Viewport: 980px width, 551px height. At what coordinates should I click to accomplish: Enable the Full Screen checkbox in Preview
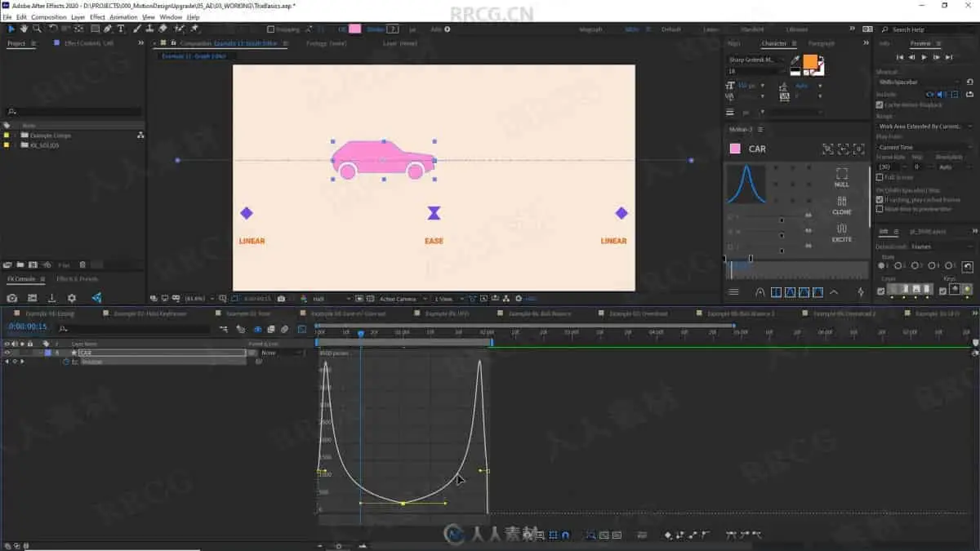pos(879,177)
